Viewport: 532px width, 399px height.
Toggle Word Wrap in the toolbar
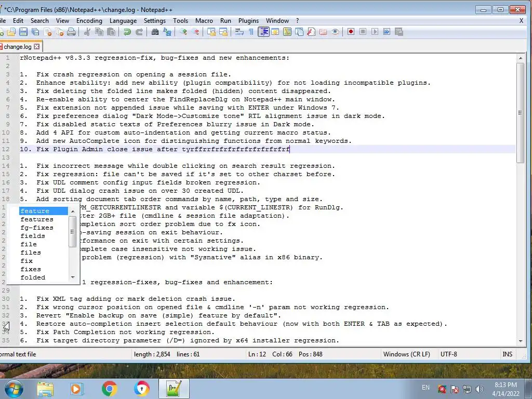tap(239, 32)
